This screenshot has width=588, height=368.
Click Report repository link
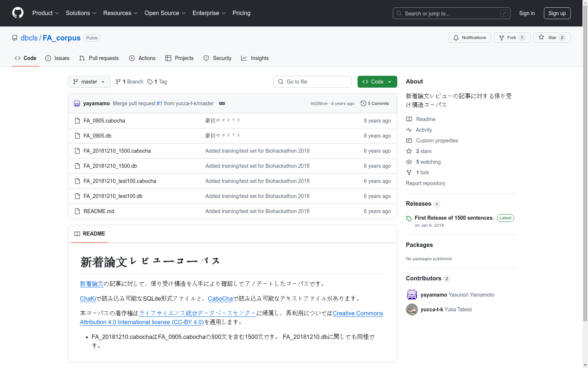click(x=426, y=183)
